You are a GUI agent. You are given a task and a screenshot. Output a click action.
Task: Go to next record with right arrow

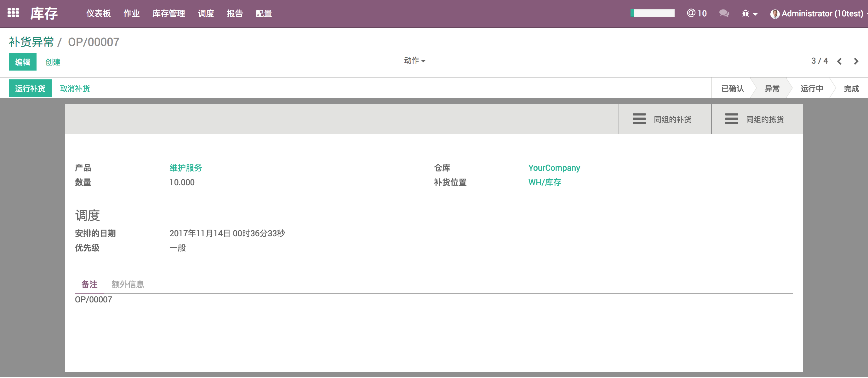pos(856,61)
